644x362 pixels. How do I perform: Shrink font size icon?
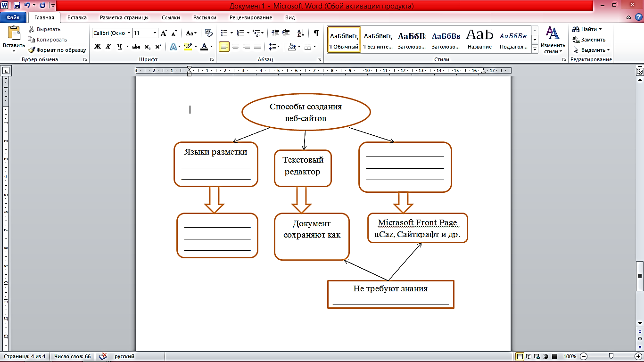click(174, 33)
